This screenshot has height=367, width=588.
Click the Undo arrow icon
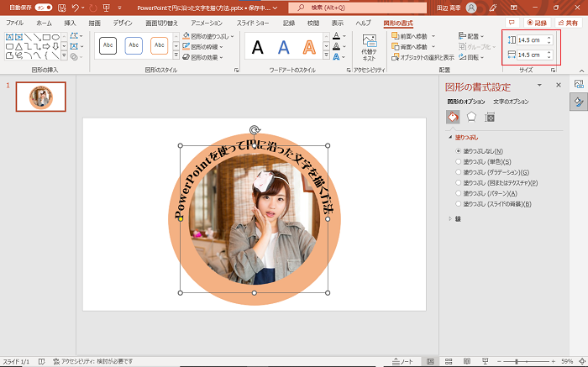coord(76,8)
